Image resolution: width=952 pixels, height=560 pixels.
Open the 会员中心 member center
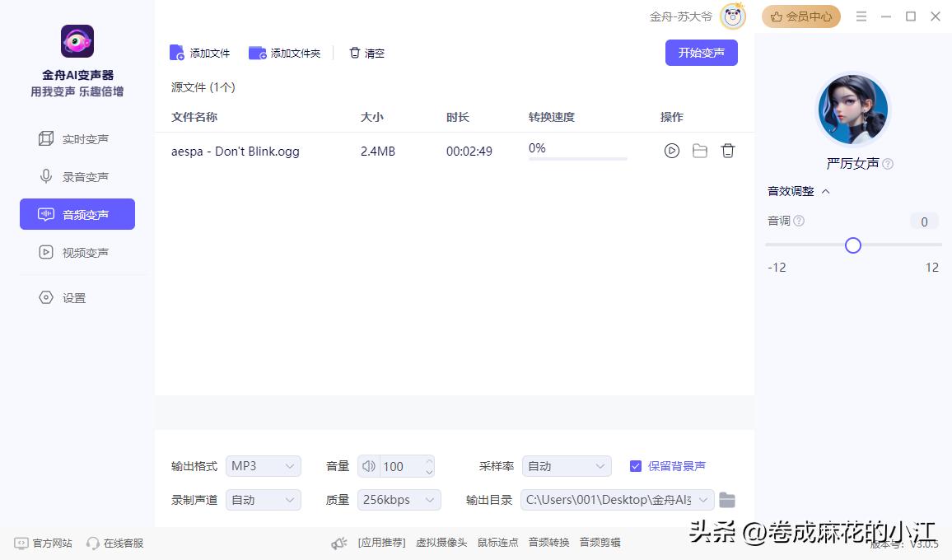click(800, 16)
